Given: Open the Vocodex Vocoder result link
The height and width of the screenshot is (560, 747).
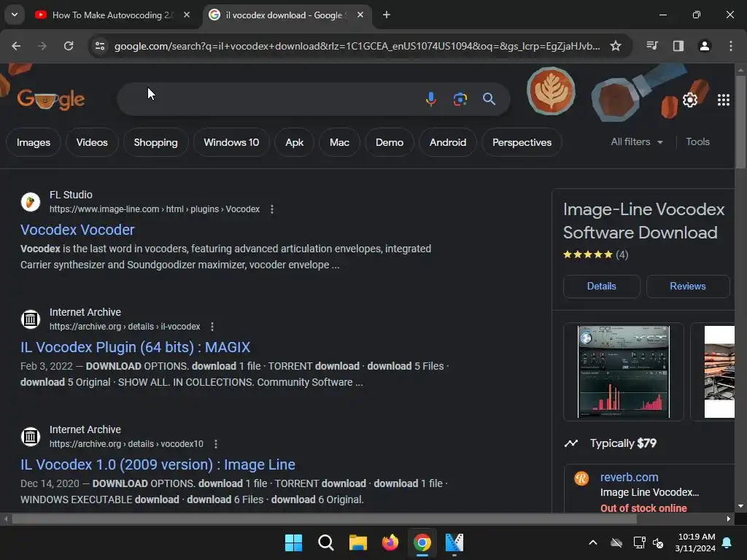Looking at the screenshot, I should click(x=77, y=230).
